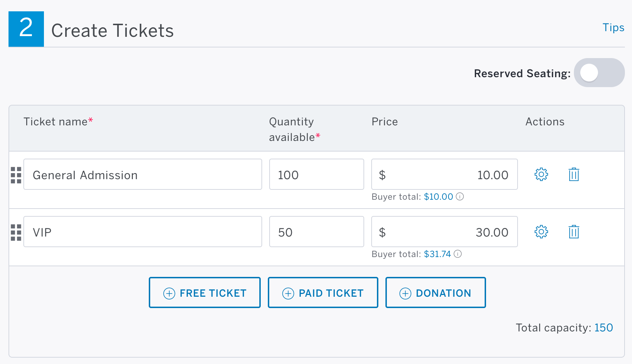Add a free ticket
This screenshot has width=632, height=364.
pos(205,292)
